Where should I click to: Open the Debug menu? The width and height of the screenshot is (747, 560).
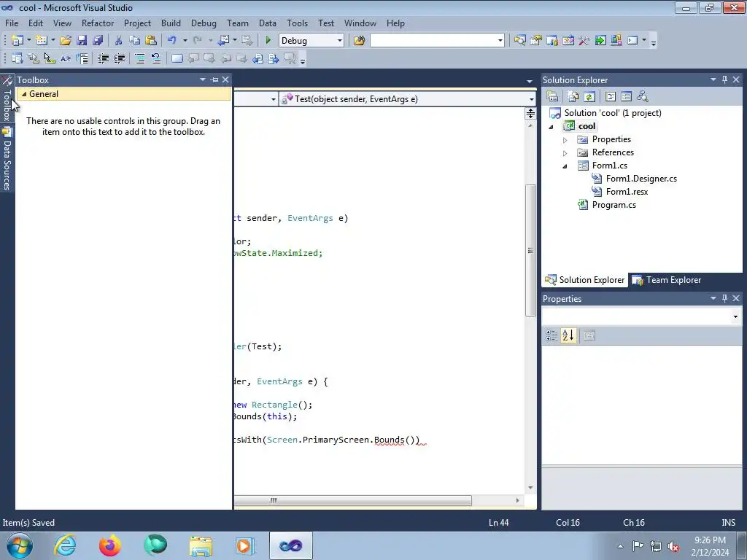coord(204,23)
